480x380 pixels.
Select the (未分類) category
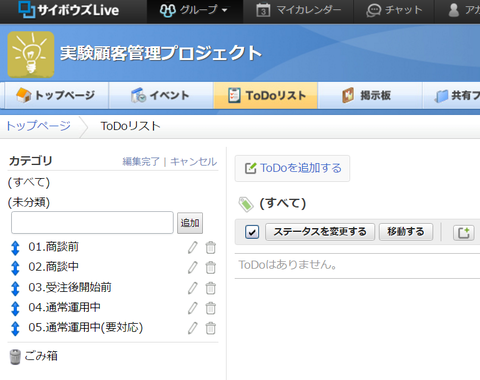tap(29, 202)
